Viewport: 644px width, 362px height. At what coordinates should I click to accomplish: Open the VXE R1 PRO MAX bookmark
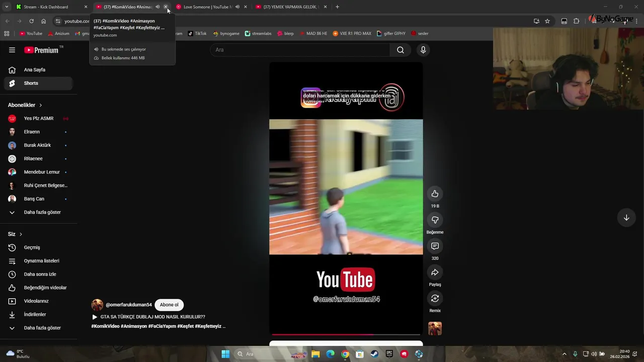click(352, 34)
